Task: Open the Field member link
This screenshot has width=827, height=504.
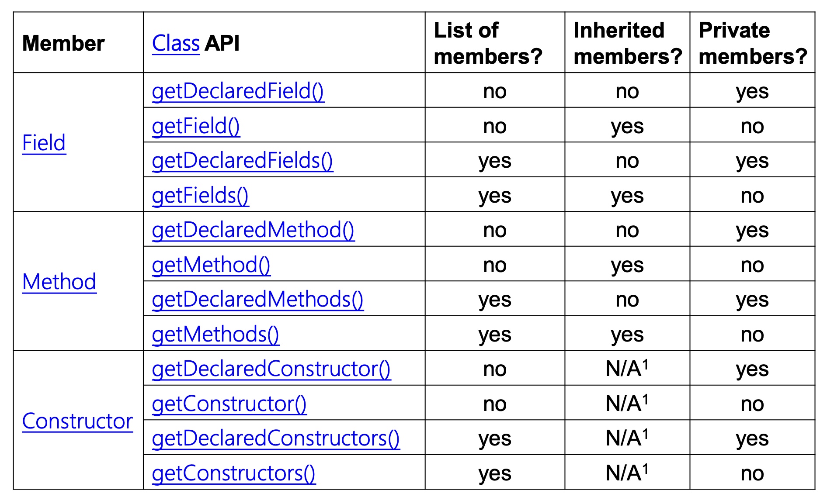Action: point(44,143)
